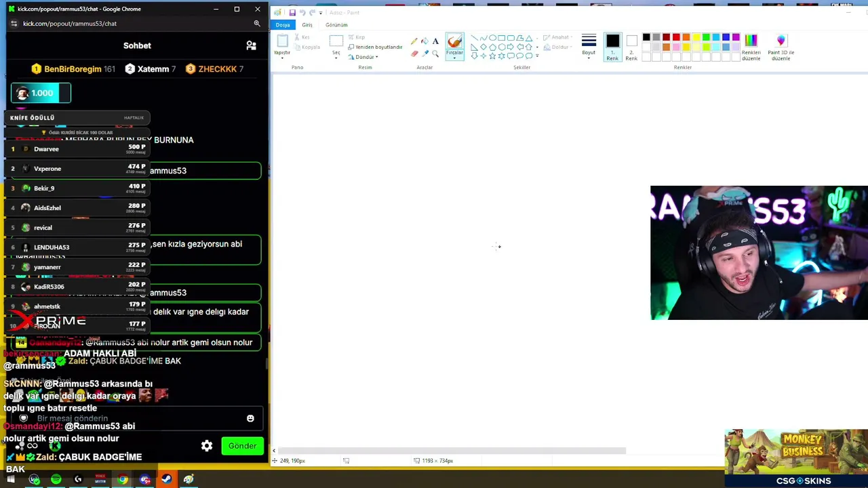The height and width of the screenshot is (488, 868).
Task: Select 1. Renk primary color box
Action: pos(612,47)
